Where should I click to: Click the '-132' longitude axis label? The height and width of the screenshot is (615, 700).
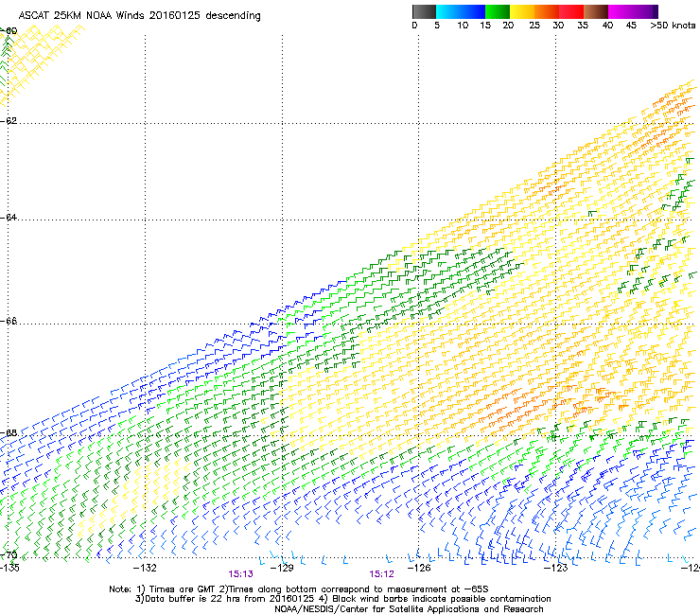click(145, 568)
